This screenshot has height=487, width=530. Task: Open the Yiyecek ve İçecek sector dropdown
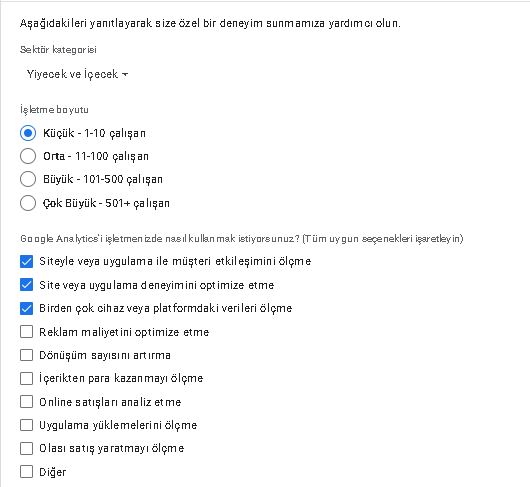[77, 74]
